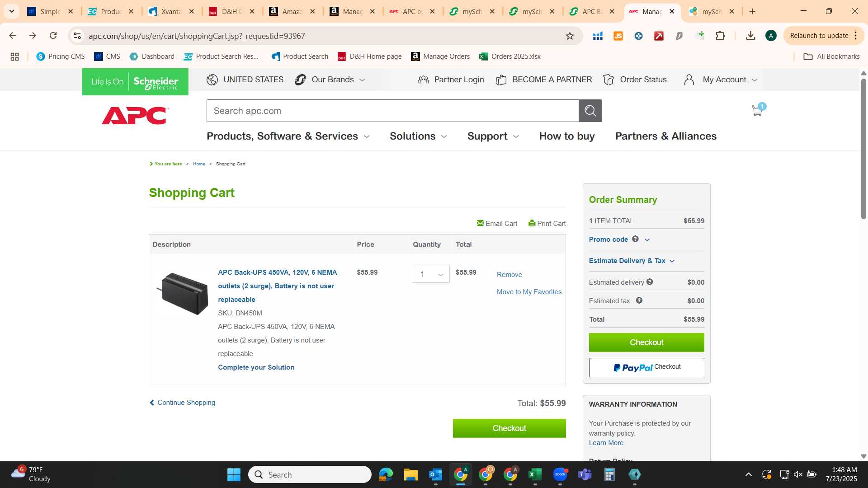Bookmark this page with the star icon
Screen dimensions: 868x488
click(570, 36)
